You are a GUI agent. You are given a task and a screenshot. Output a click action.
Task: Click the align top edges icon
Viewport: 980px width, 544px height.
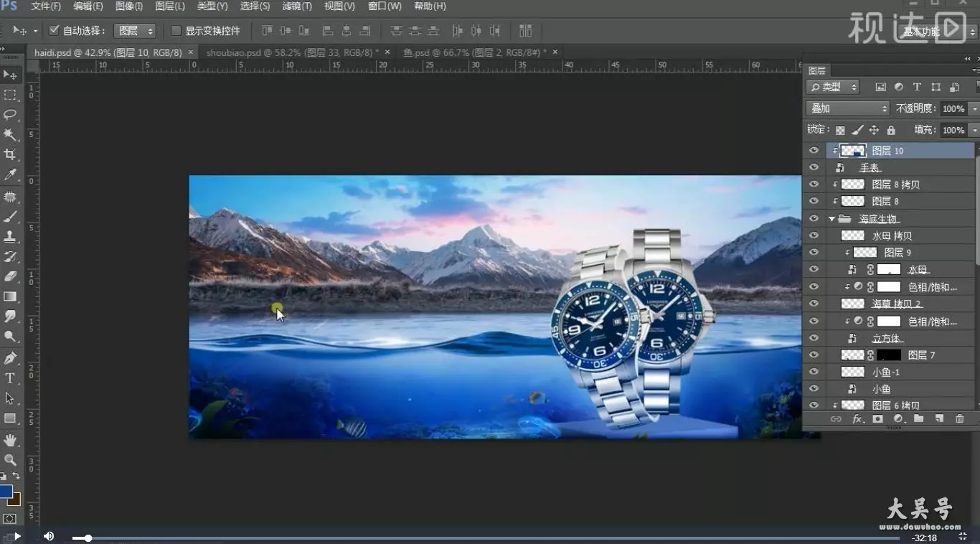point(267,31)
